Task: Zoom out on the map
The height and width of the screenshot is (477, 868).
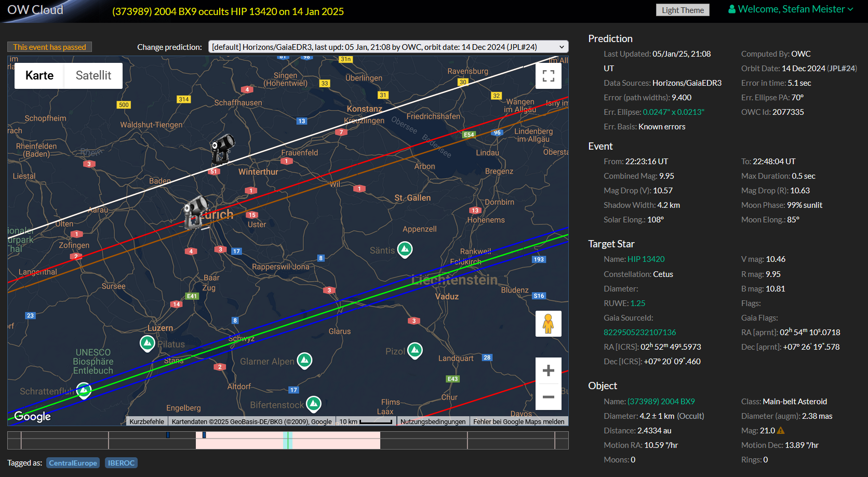Action: [x=549, y=397]
